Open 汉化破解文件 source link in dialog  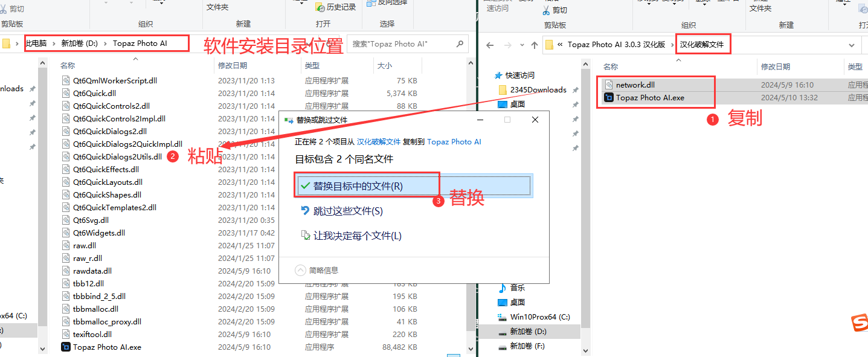tap(379, 141)
